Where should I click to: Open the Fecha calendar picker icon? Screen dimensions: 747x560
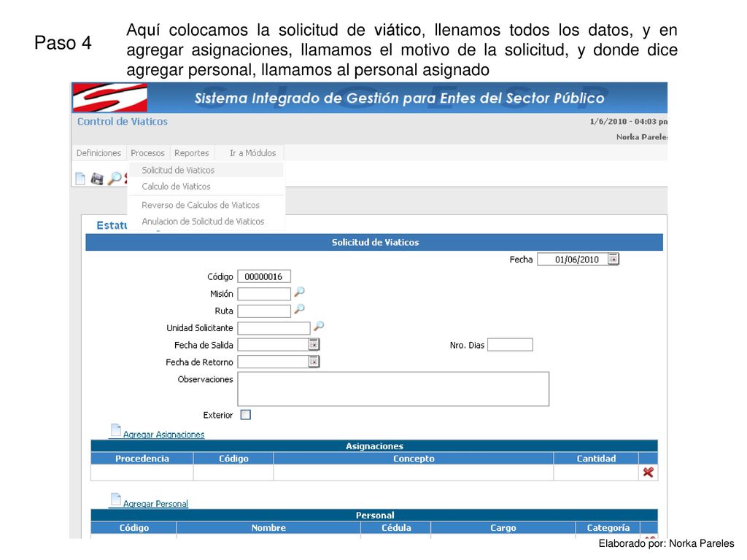coord(613,259)
